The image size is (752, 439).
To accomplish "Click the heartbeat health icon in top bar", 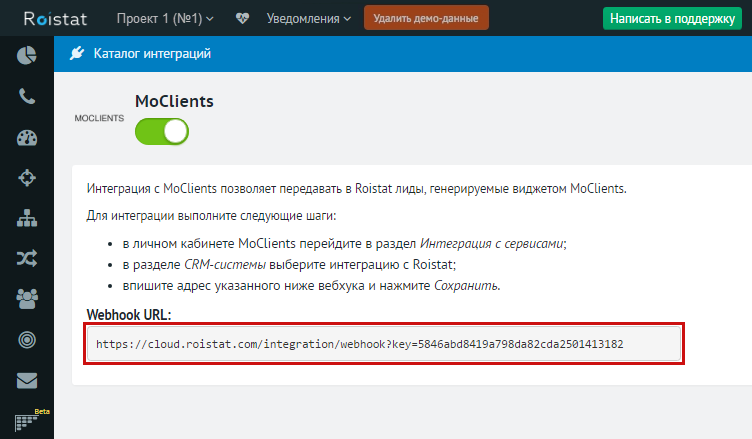I will click(x=243, y=18).
